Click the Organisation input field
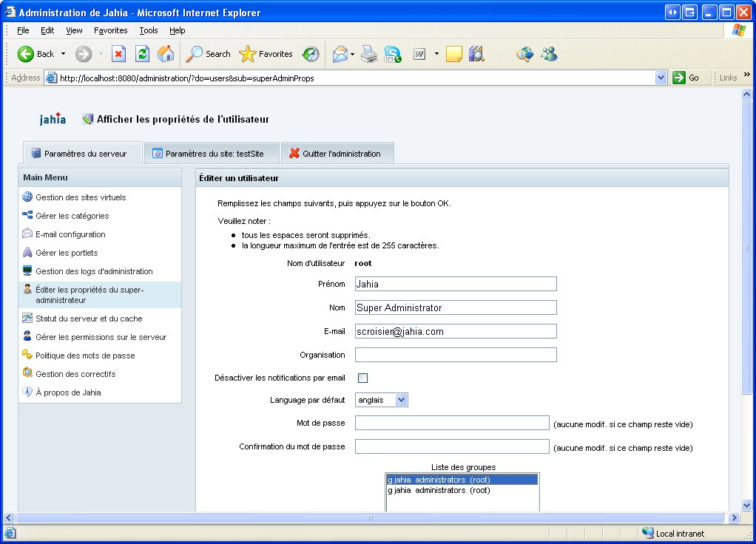The width and height of the screenshot is (756, 544). (x=456, y=355)
